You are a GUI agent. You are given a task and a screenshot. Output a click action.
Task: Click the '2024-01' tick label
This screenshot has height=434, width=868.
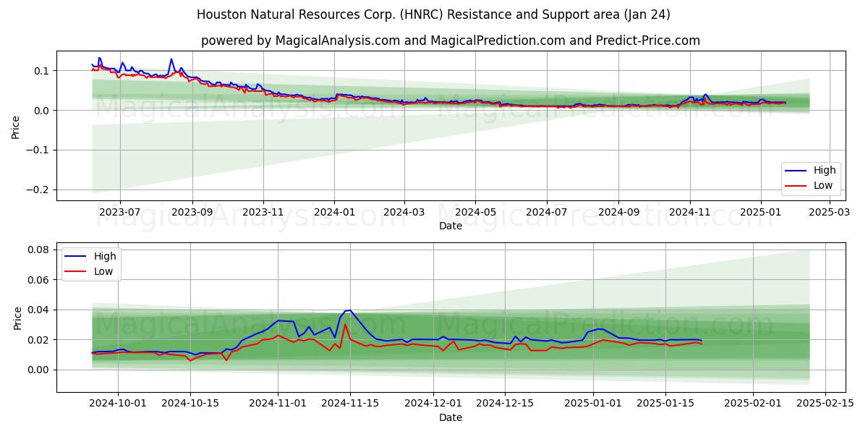coord(333,213)
